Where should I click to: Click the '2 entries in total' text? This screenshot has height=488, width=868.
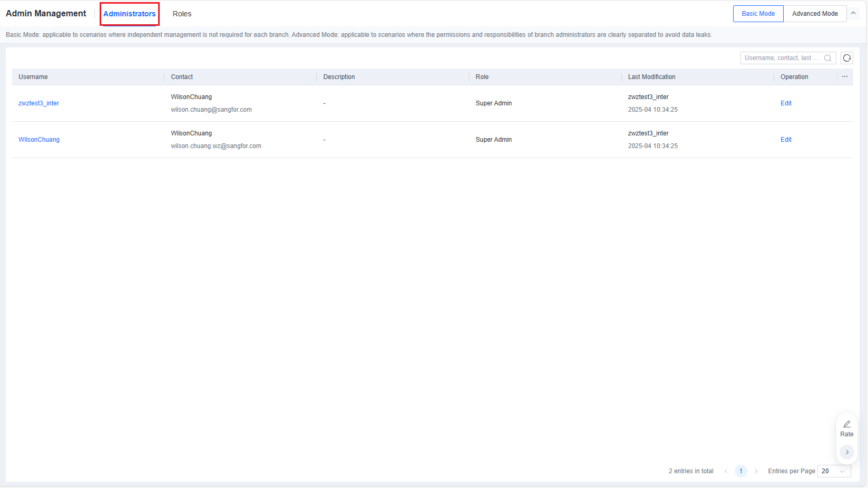click(691, 471)
